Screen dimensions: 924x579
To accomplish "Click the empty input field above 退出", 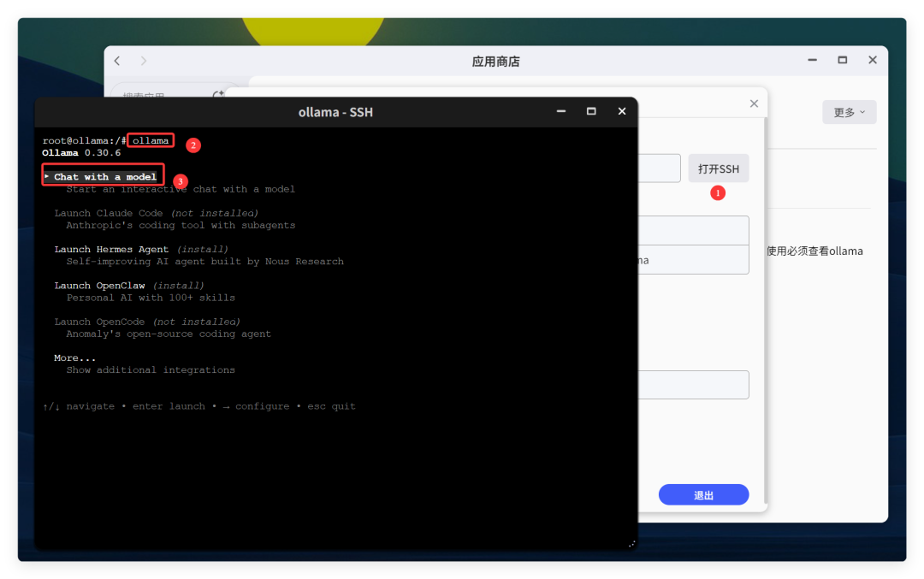I will point(693,385).
